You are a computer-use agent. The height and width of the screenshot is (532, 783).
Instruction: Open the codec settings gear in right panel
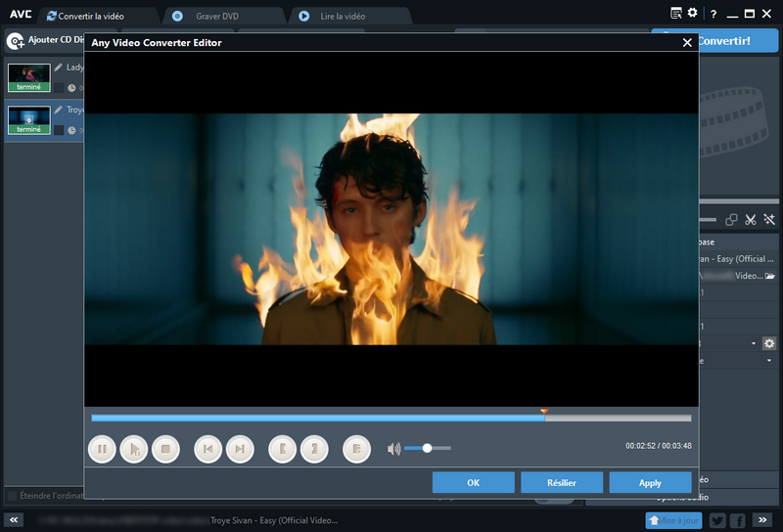[x=769, y=343]
